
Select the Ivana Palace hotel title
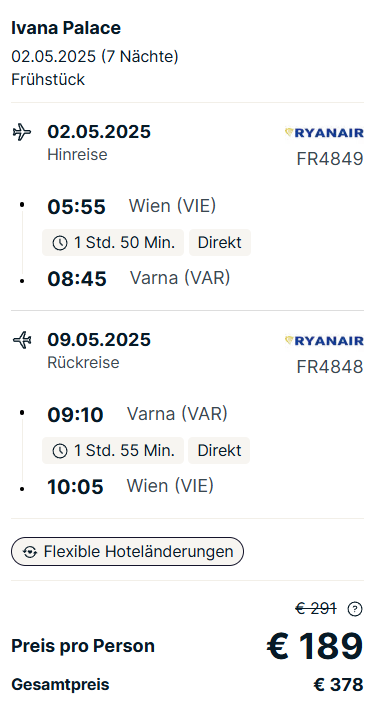coord(66,28)
